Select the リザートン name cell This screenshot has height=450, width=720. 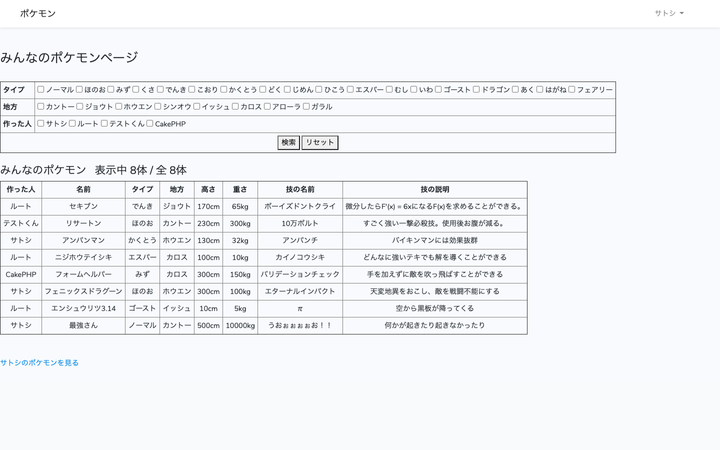(84, 223)
